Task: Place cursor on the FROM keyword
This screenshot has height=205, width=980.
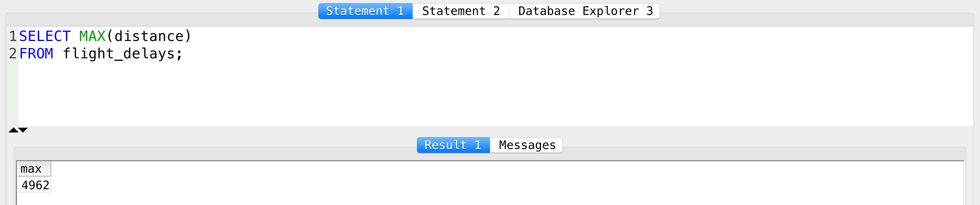Action: click(x=36, y=54)
